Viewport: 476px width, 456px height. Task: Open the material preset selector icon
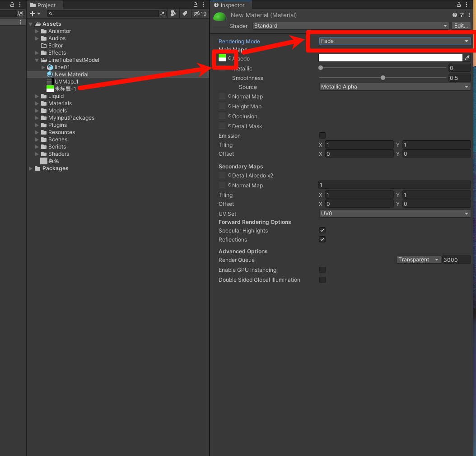click(x=462, y=15)
